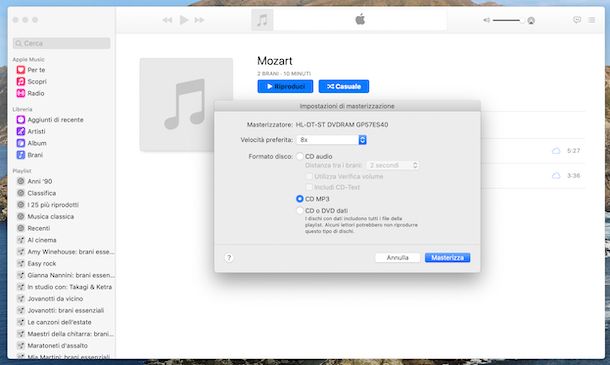Adjust the volume slider
The image size is (610, 365).
[508, 20]
